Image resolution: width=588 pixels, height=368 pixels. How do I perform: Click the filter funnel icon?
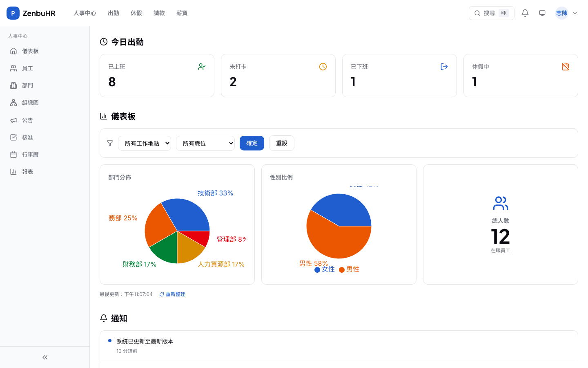point(110,143)
